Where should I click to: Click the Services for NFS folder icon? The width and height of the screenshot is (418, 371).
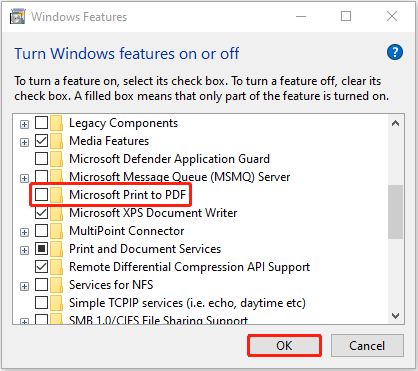click(x=56, y=285)
